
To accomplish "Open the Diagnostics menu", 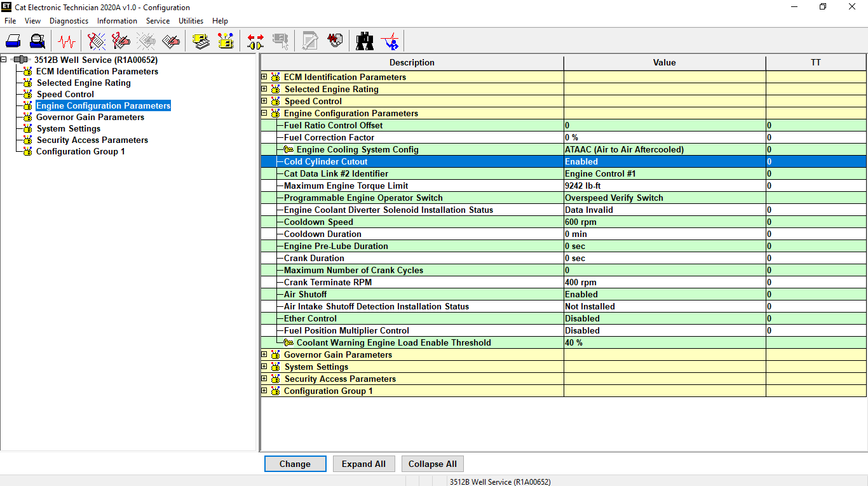I will tap(69, 21).
